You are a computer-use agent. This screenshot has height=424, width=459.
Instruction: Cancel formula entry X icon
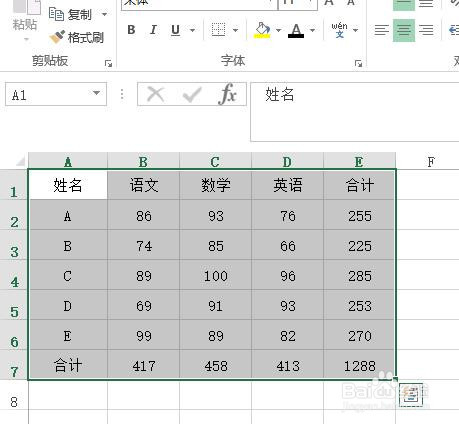coord(156,94)
